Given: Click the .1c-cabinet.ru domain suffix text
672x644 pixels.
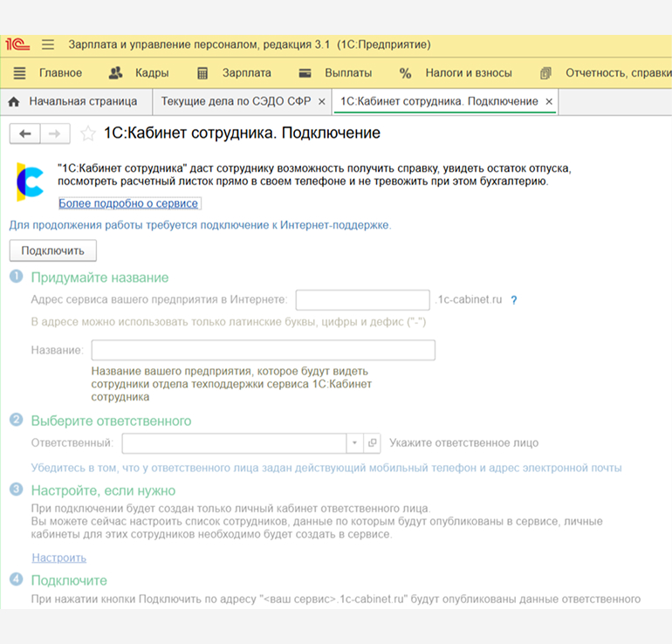Looking at the screenshot, I should click(469, 299).
